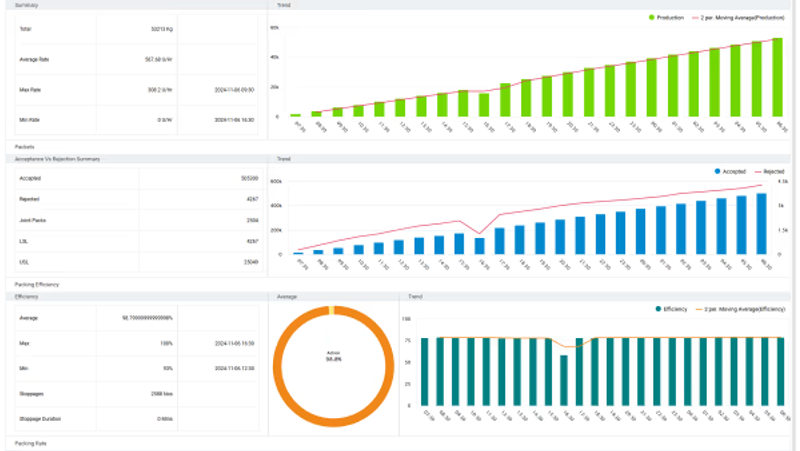Click the Total production value in Kg
The width and height of the screenshot is (800, 451).
(162, 29)
